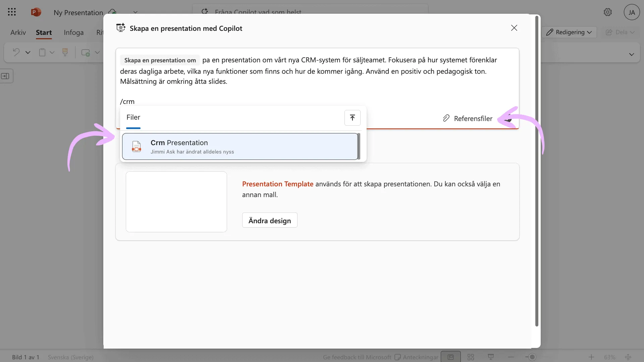Click the PowerPoint app logo
The width and height of the screenshot is (644, 362).
click(x=36, y=12)
